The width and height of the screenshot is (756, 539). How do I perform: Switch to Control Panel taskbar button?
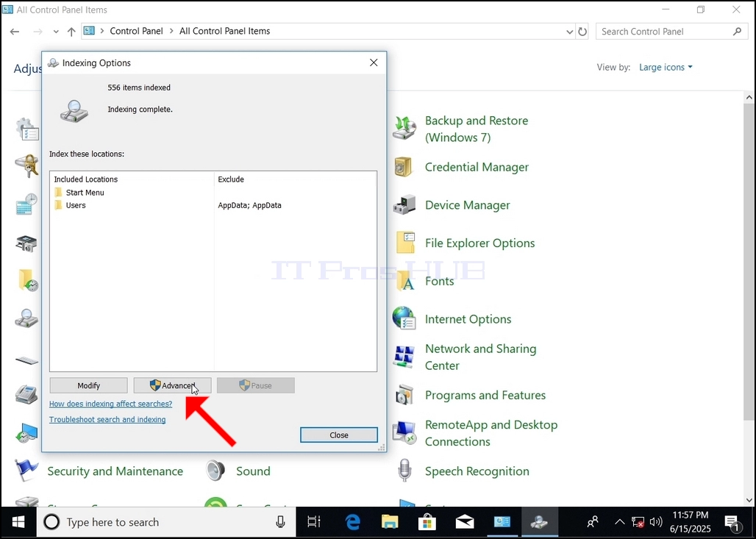502,522
